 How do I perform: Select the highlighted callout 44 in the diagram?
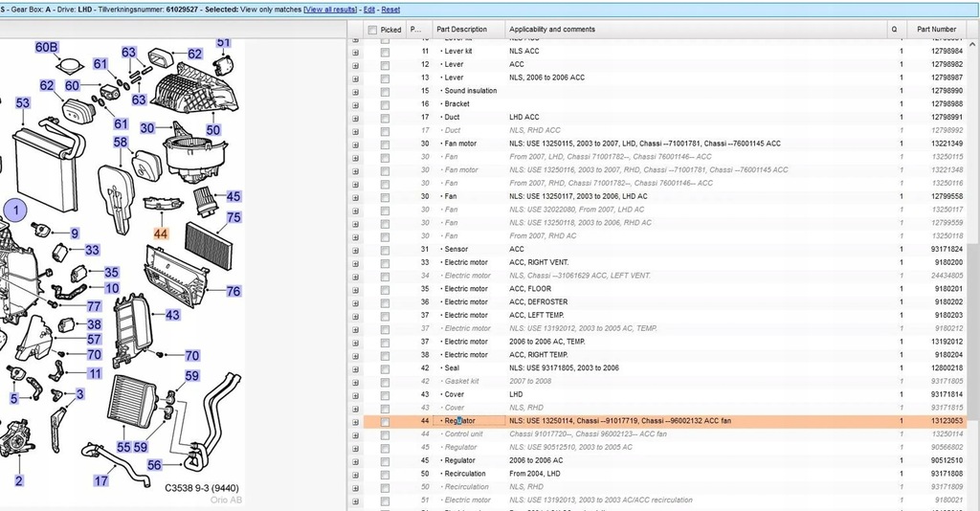160,233
